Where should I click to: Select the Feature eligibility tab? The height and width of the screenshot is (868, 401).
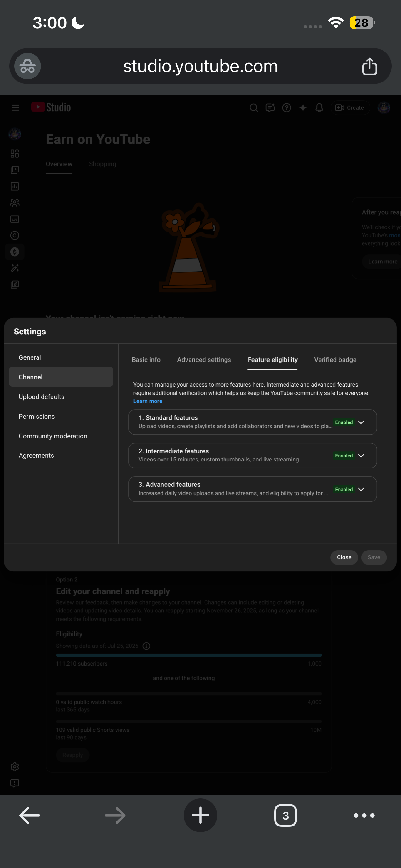coord(272,360)
